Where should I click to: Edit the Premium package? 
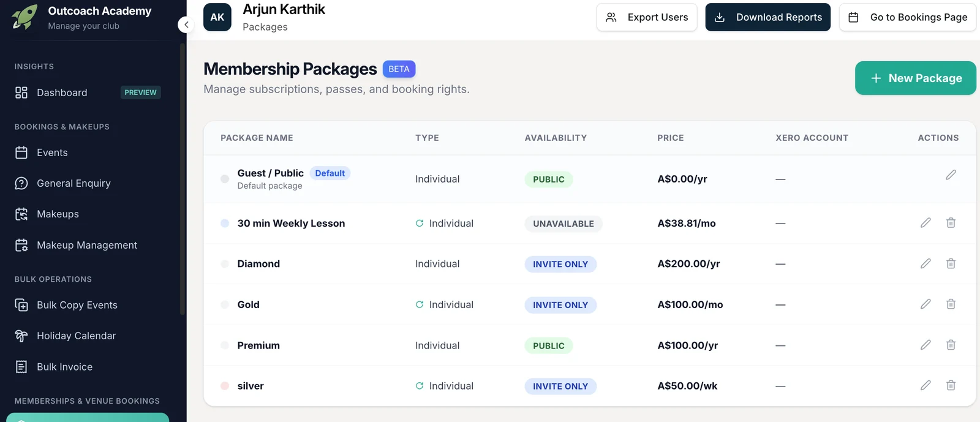coord(925,345)
